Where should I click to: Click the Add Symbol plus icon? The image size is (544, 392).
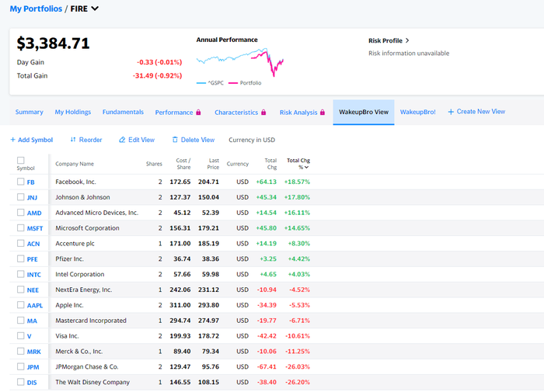[12, 140]
